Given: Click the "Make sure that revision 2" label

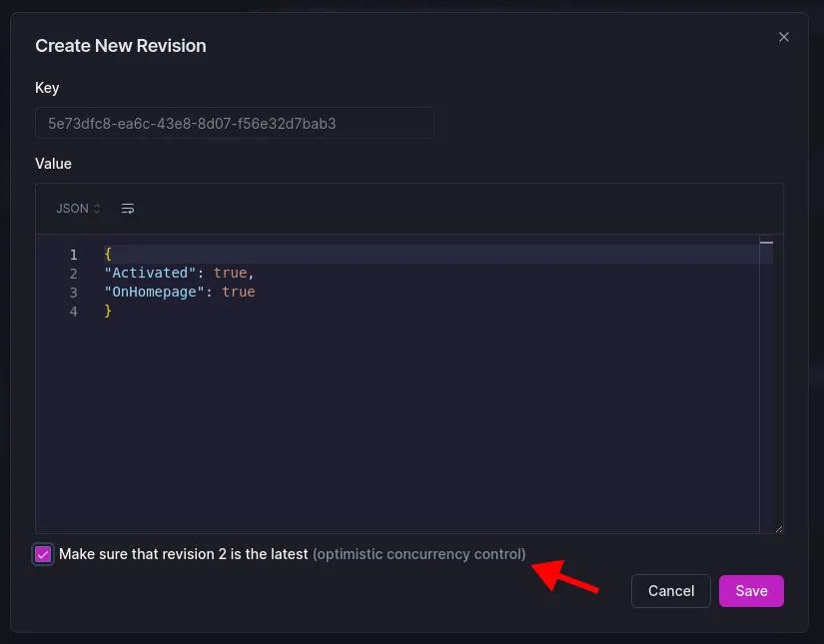Looking at the screenshot, I should tap(184, 554).
